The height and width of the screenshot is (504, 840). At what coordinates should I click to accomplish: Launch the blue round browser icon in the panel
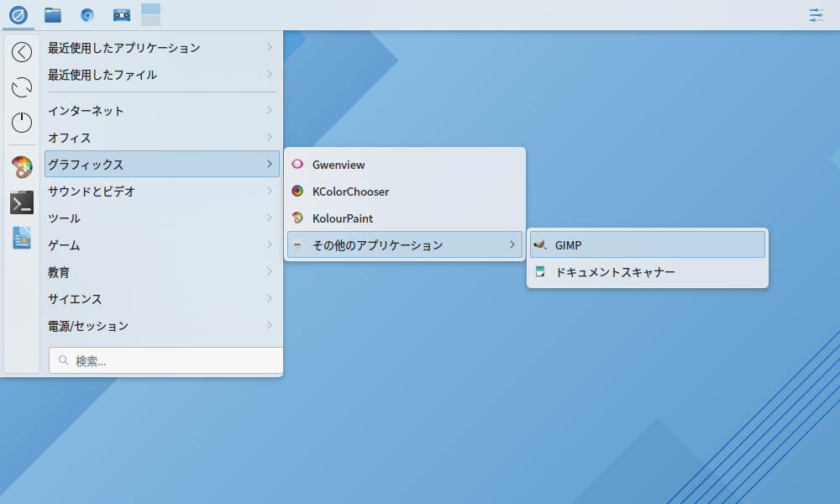pos(87,15)
